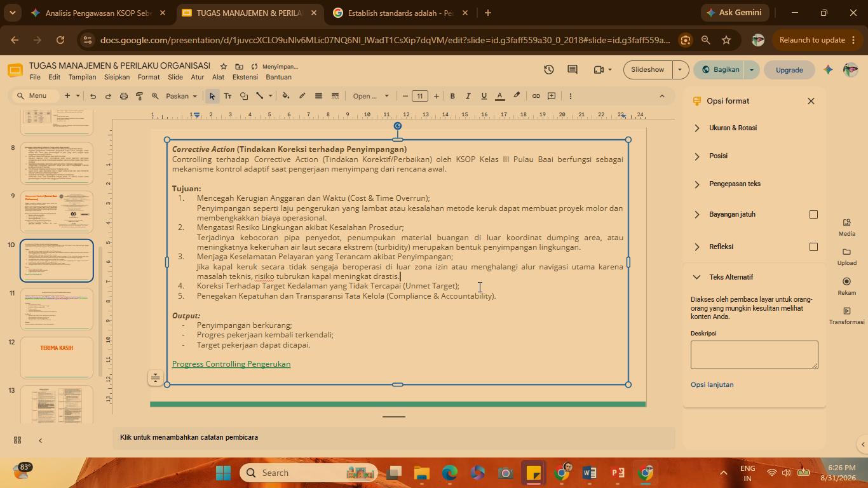868x488 pixels.
Task: Open the text color picker
Action: (x=500, y=96)
